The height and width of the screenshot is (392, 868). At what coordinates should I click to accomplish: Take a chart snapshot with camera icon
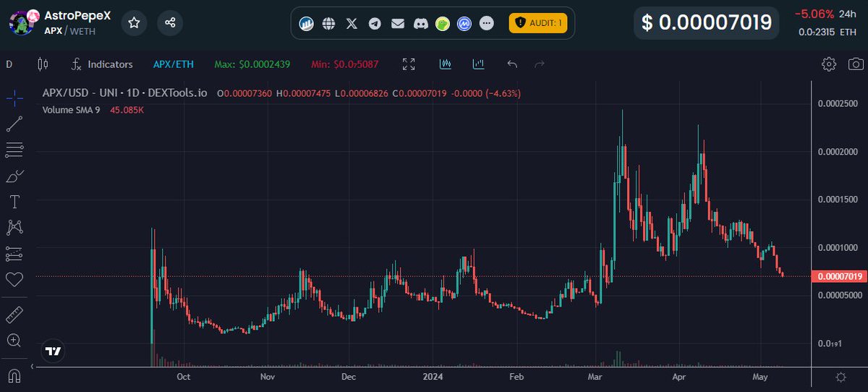(855, 64)
